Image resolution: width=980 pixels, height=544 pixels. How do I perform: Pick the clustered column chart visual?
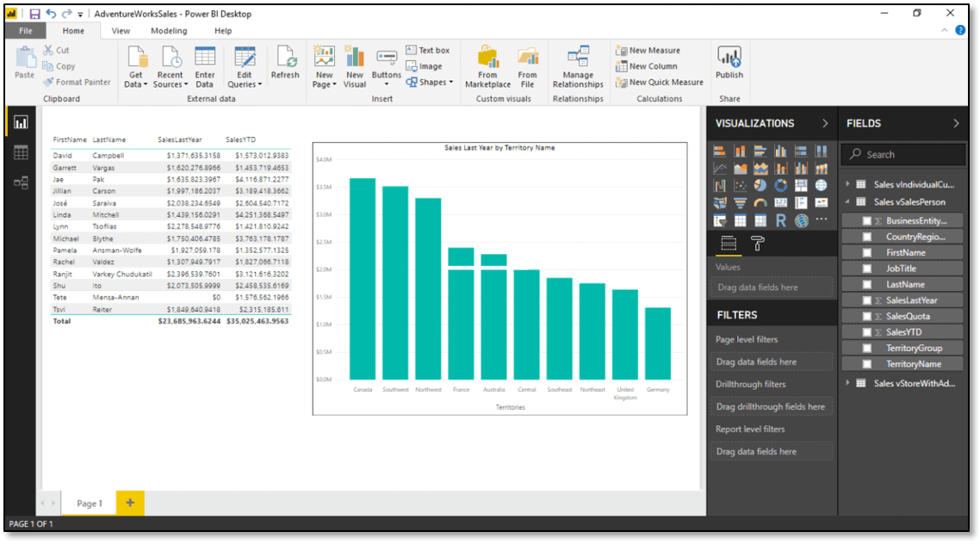(x=780, y=151)
